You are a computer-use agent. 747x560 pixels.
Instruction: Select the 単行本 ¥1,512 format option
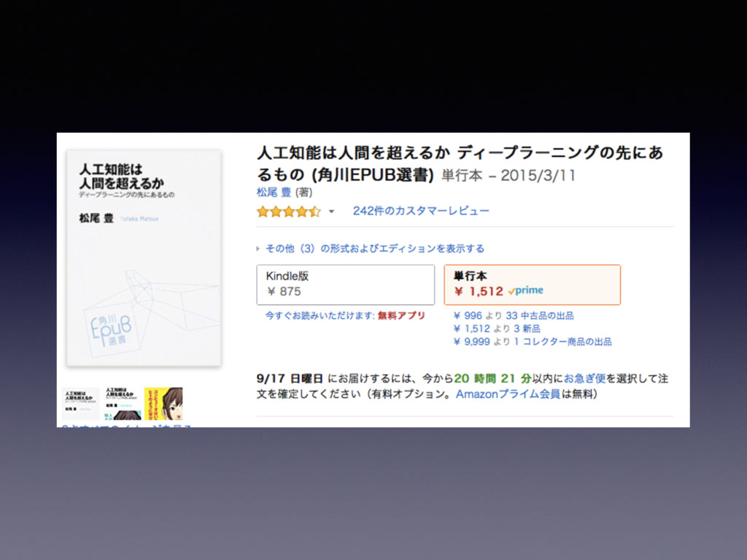coord(532,285)
